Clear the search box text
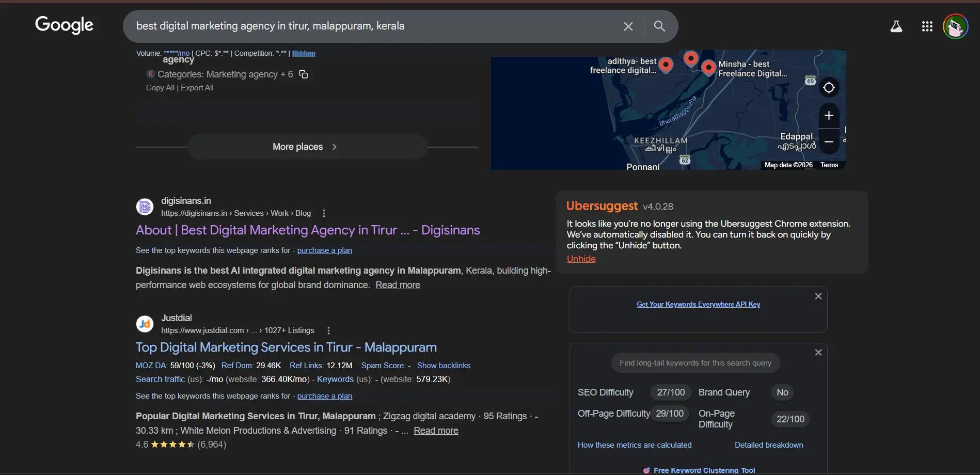The width and height of the screenshot is (980, 475). [x=628, y=26]
